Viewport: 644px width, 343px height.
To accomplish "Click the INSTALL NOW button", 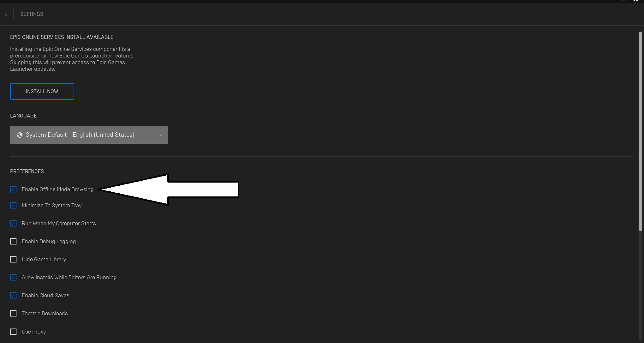I will [x=42, y=91].
